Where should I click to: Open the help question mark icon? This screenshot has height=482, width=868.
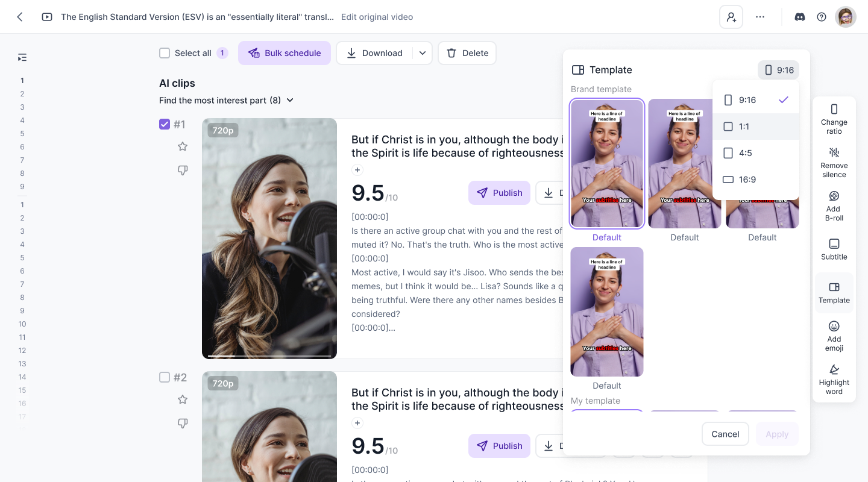tap(822, 17)
